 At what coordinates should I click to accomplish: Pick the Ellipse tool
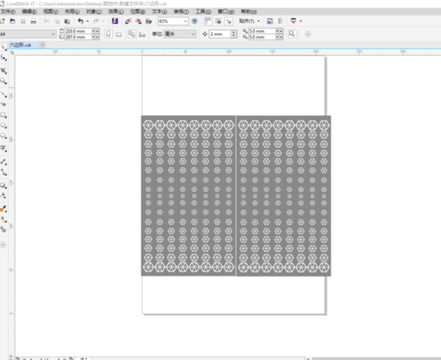click(4, 126)
